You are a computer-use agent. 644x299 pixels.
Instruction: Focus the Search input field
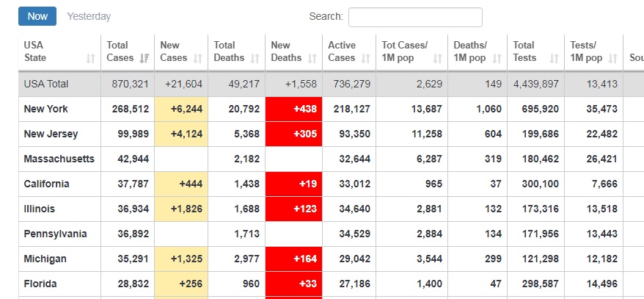(x=415, y=18)
